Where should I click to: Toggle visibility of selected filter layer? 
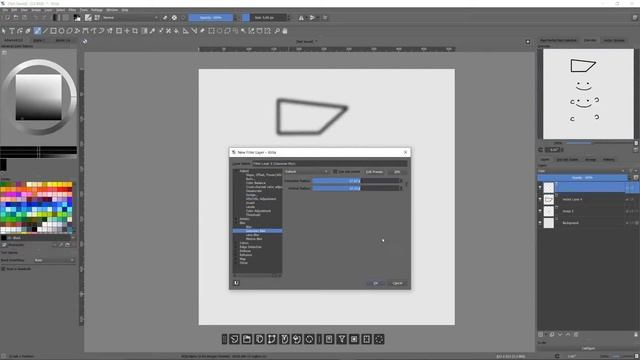[540, 187]
